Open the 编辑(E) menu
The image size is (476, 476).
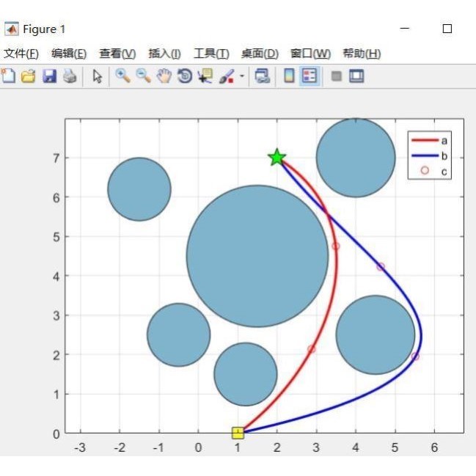[69, 54]
